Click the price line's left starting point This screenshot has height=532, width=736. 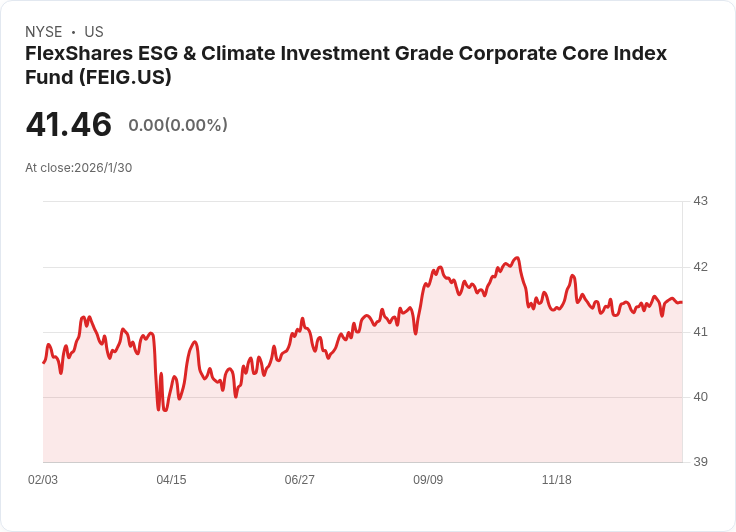(44, 362)
